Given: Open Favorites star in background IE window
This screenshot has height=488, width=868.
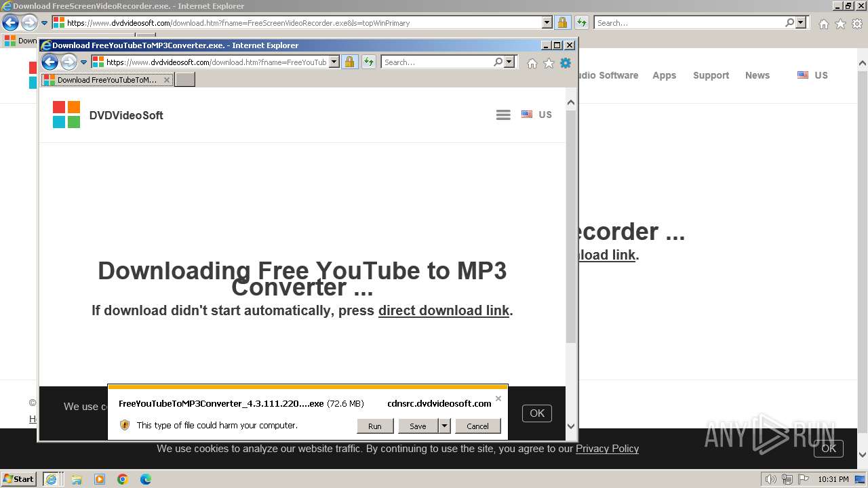Looking at the screenshot, I should point(840,24).
